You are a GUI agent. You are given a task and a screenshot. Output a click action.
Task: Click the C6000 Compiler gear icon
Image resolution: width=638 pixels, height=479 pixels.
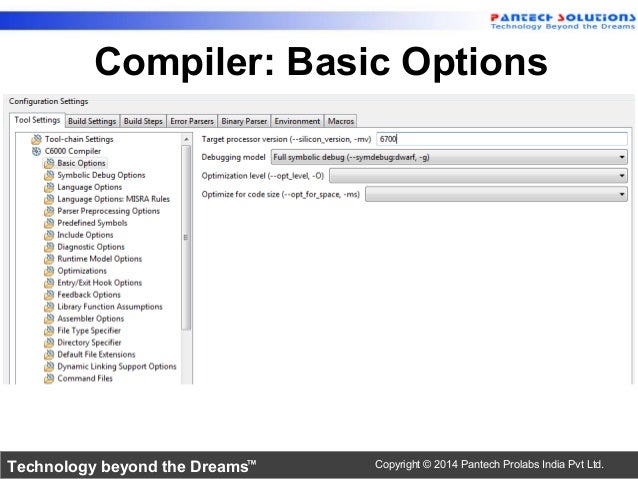(36, 151)
